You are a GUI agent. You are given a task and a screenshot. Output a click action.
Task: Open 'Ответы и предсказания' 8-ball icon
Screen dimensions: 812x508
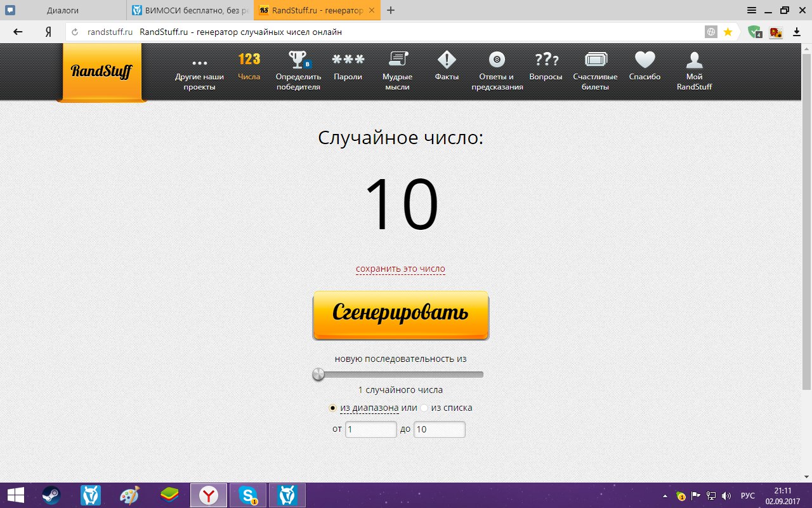(497, 60)
